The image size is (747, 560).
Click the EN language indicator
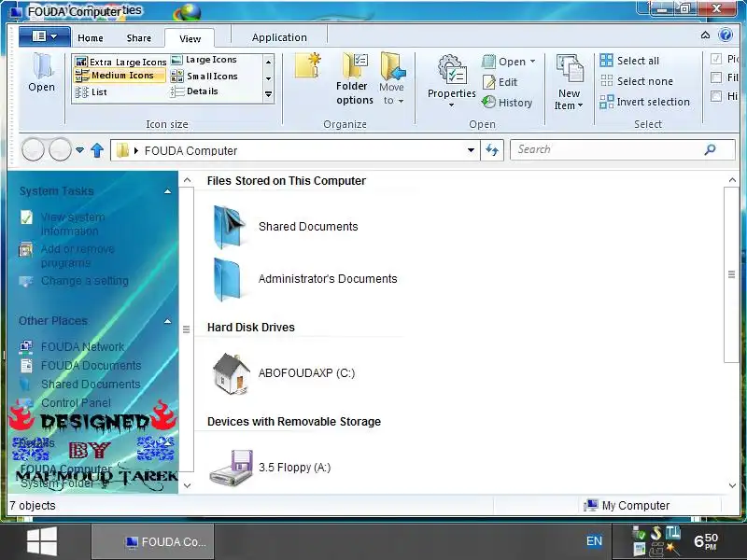(594, 541)
